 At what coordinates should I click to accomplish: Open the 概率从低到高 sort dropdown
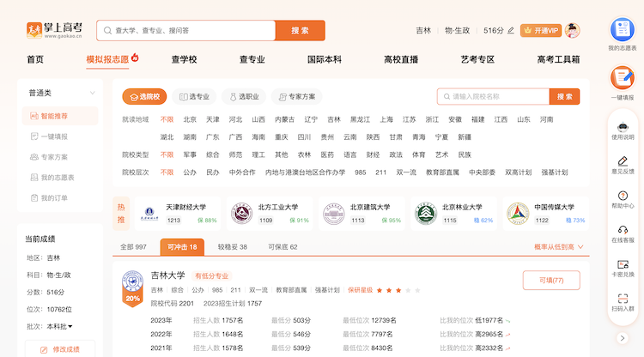(559, 247)
